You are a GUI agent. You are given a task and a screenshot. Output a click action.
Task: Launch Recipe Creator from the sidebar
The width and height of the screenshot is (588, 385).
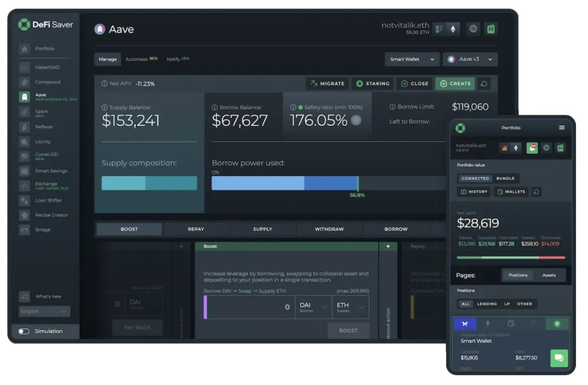(x=44, y=215)
